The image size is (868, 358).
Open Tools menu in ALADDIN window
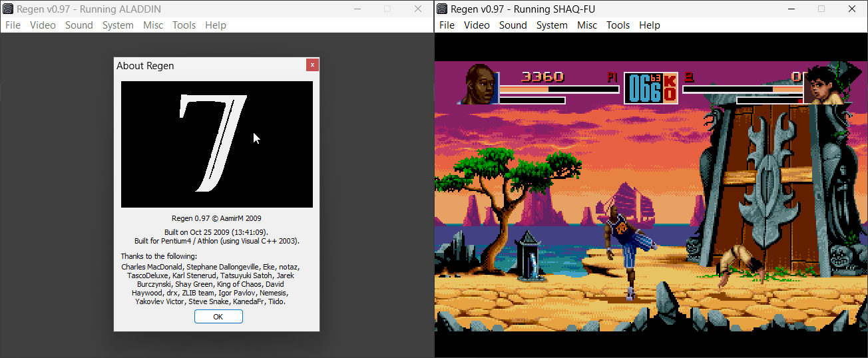(184, 25)
